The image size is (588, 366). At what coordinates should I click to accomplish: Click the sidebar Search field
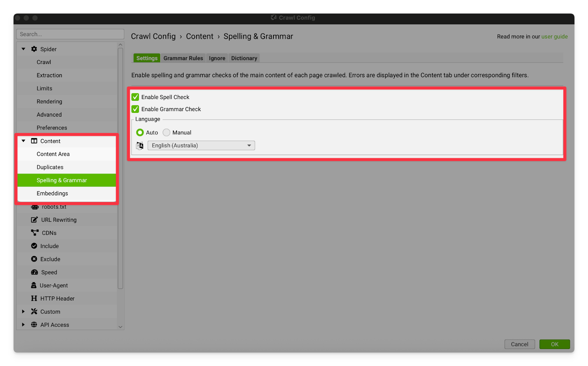(70, 34)
